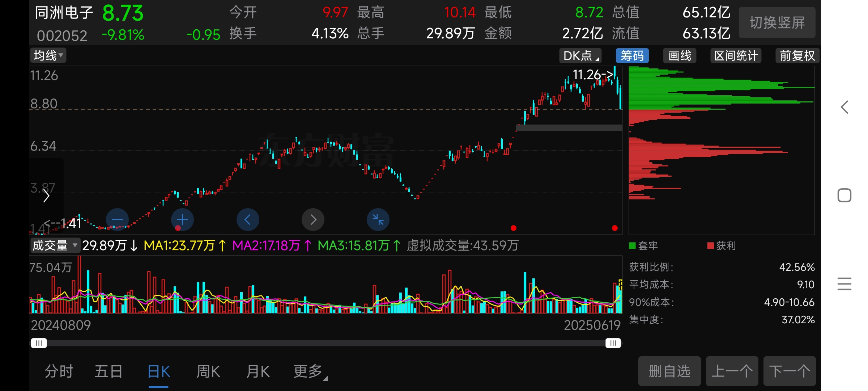Tap the end date 20250619 label
Viewport: 868px width, 391px height.
point(592,325)
